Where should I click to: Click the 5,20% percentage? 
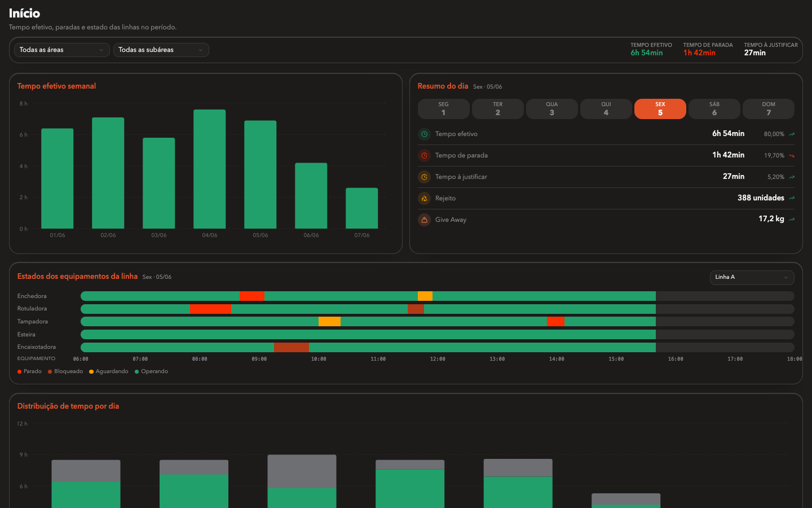pyautogui.click(x=776, y=177)
